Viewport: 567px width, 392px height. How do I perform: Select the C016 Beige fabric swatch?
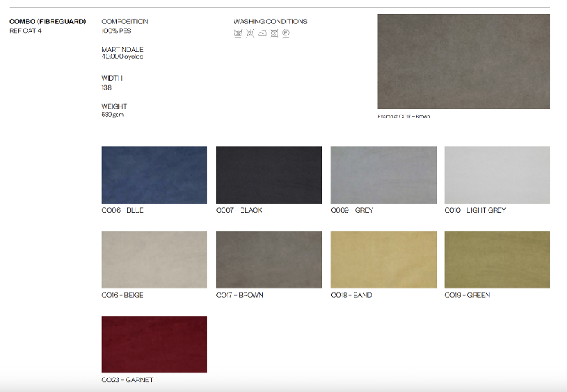(x=154, y=259)
